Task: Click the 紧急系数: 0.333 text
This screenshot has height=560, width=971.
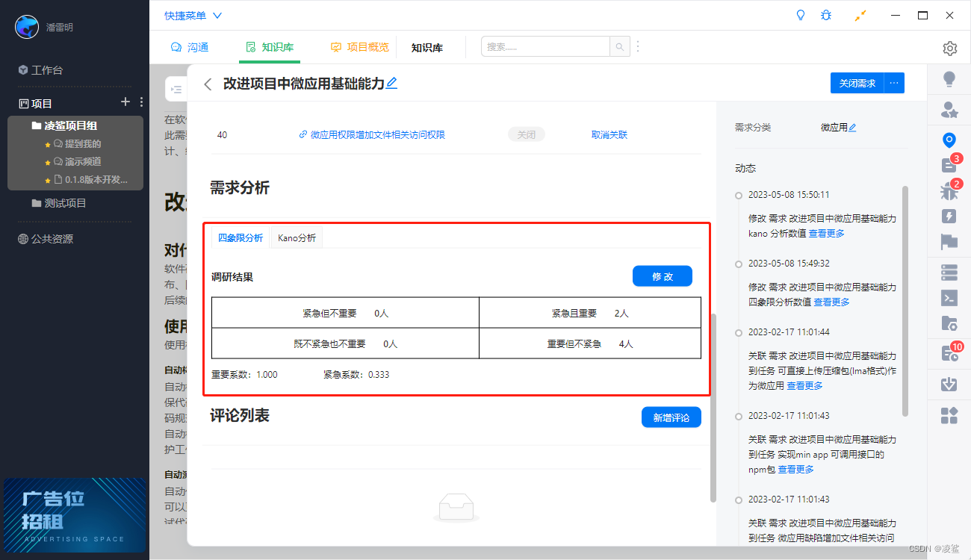Action: 356,375
